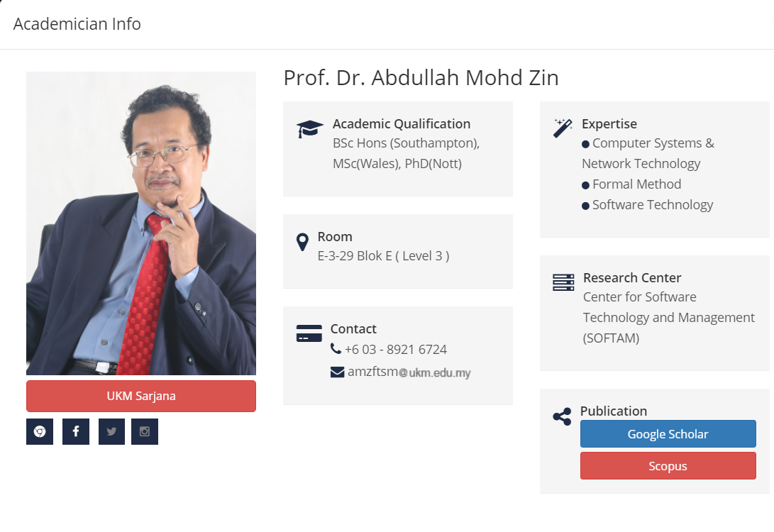Click the phone icon beside the number
This screenshot has width=774, height=532.
click(x=336, y=349)
